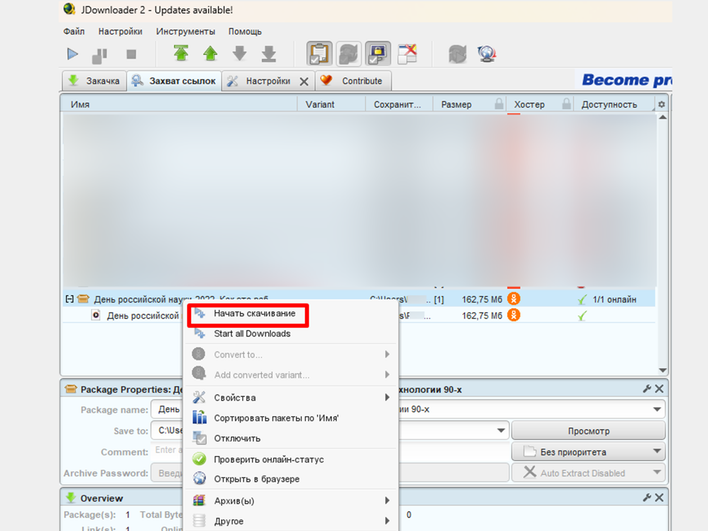Image resolution: width=708 pixels, height=531 pixels.
Task: Toggle auto reconnect icon in toolbar
Action: [x=349, y=54]
